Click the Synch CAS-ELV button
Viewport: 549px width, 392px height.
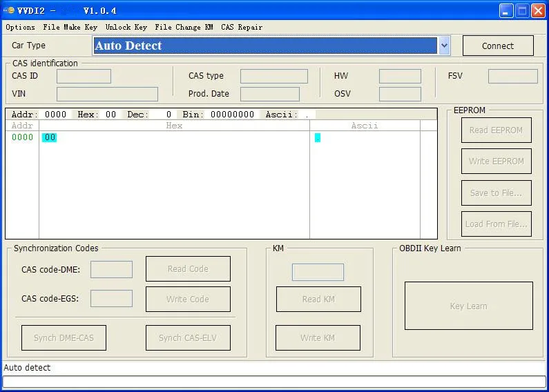click(x=188, y=337)
